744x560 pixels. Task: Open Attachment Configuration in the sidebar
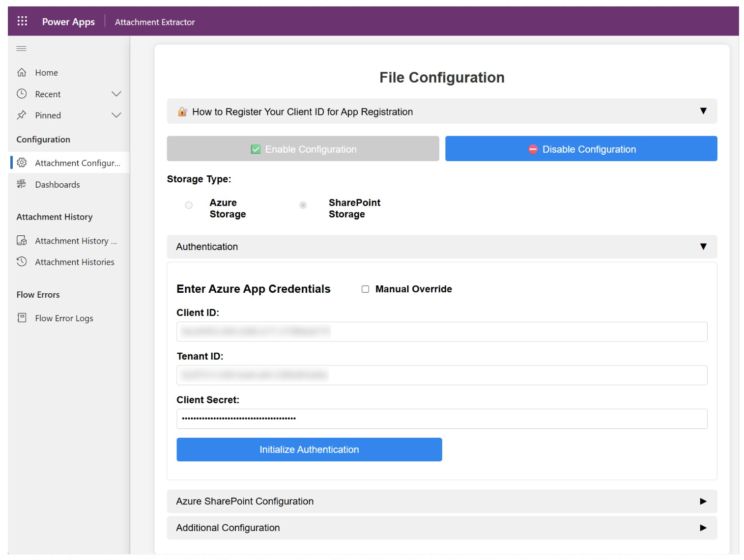click(77, 163)
